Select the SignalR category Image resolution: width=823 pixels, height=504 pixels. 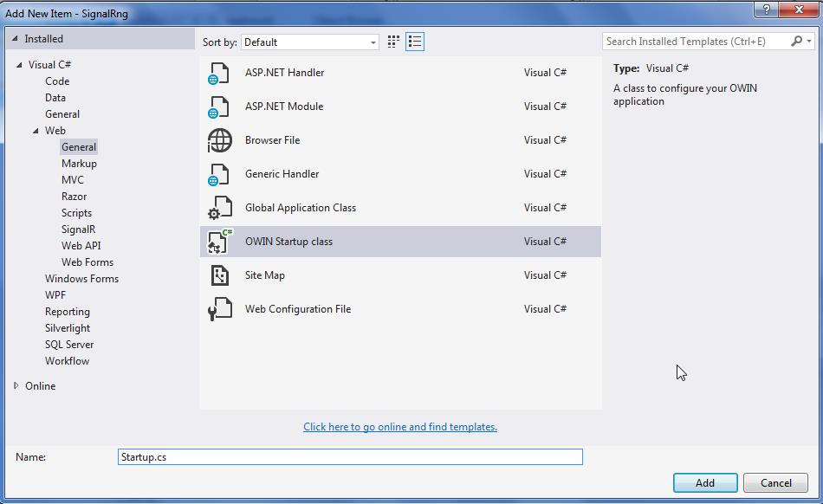point(78,229)
